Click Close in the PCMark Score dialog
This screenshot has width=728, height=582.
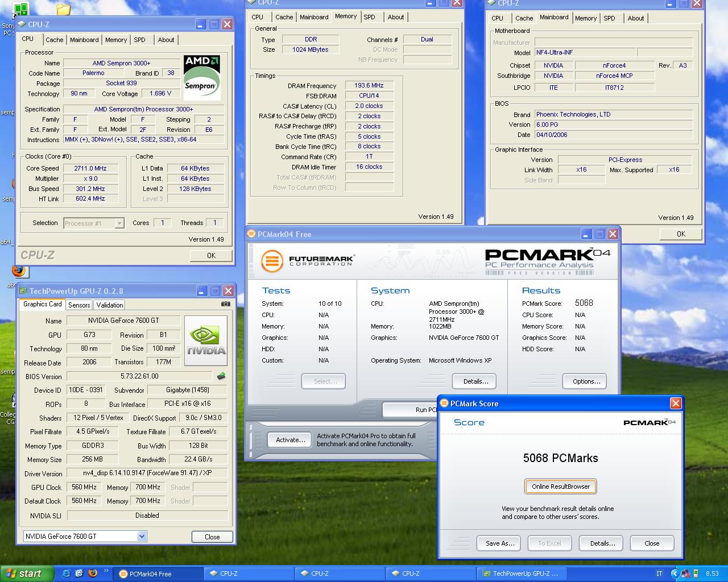[x=652, y=543]
